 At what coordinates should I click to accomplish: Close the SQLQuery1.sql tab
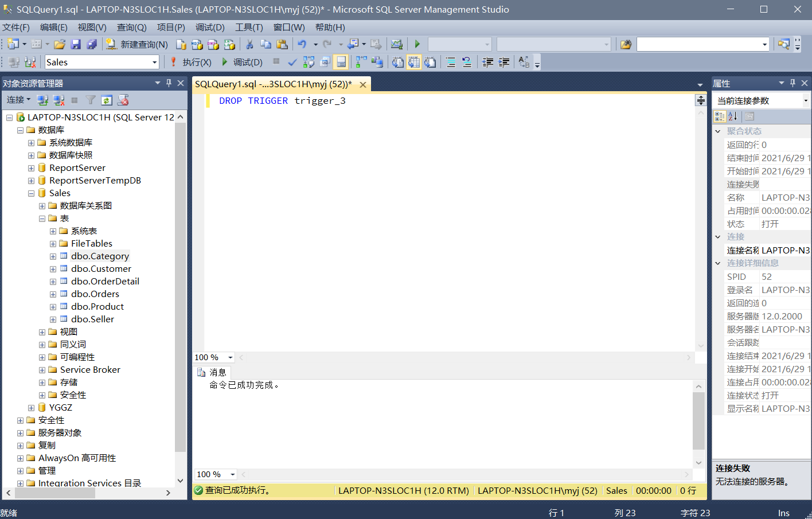pyautogui.click(x=363, y=84)
